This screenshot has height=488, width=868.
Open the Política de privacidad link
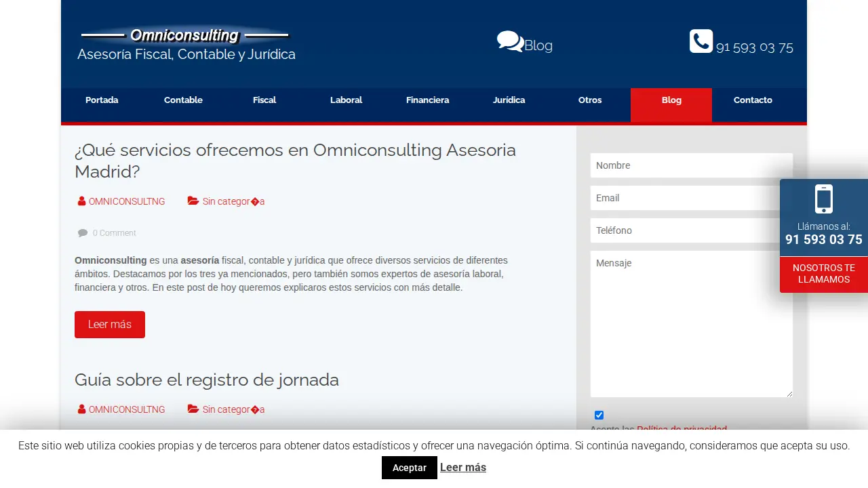pyautogui.click(x=682, y=429)
